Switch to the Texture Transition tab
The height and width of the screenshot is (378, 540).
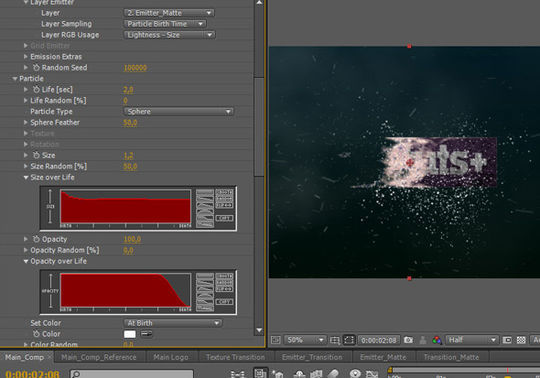point(236,357)
